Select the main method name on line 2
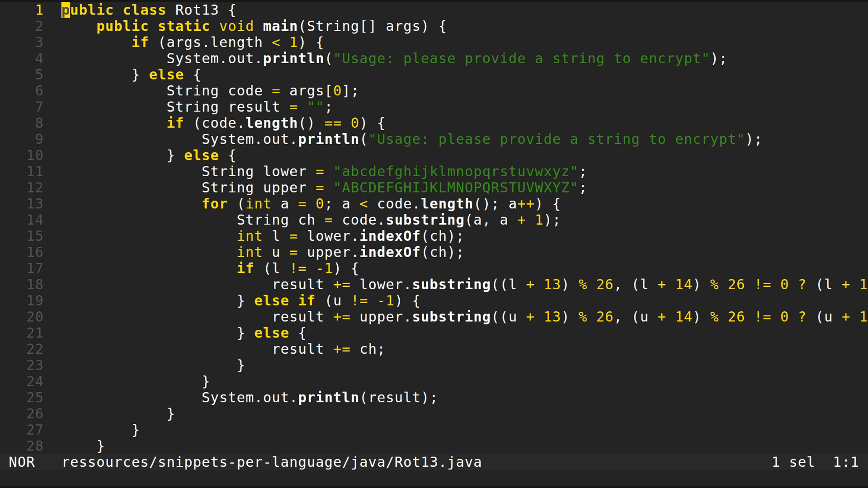Screen dimensions: 868x488 (280, 26)
